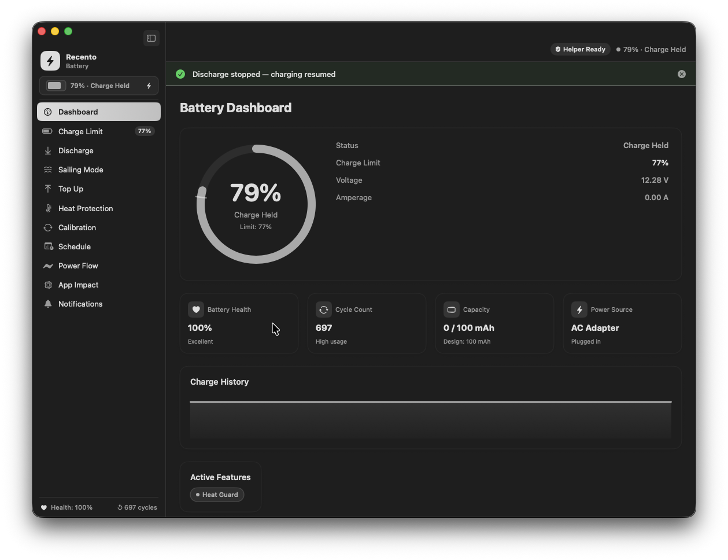Click the Recento lightning bolt app icon
This screenshot has height=560, width=728.
click(50, 61)
